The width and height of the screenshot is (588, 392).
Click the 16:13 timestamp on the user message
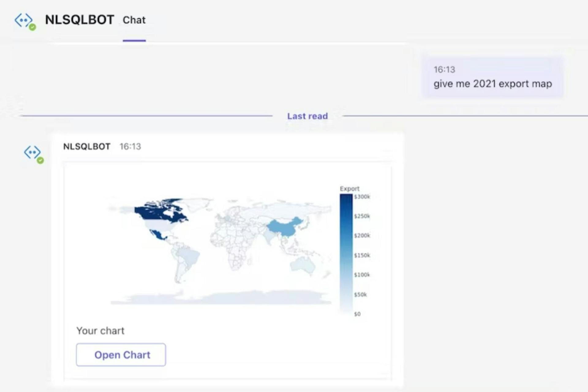coord(444,70)
